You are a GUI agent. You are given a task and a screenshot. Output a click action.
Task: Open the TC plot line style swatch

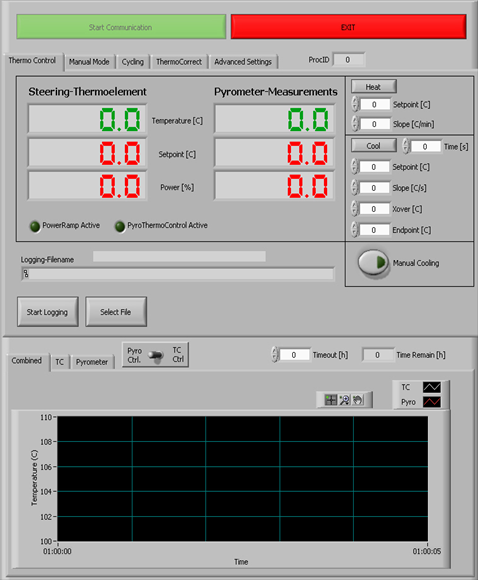[x=431, y=387]
